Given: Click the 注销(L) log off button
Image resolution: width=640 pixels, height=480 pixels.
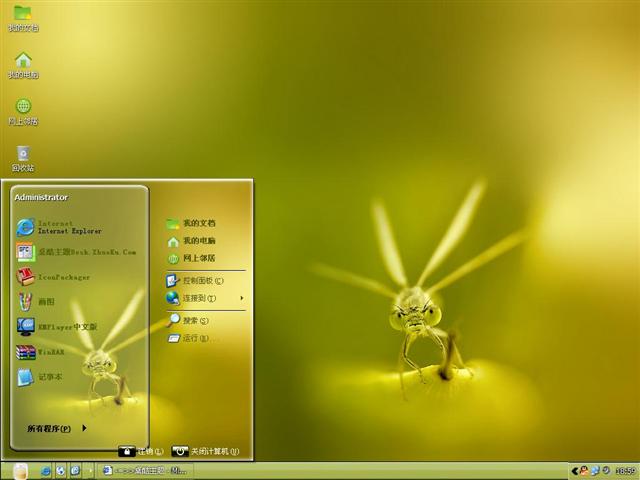Looking at the screenshot, I should [x=141, y=451].
